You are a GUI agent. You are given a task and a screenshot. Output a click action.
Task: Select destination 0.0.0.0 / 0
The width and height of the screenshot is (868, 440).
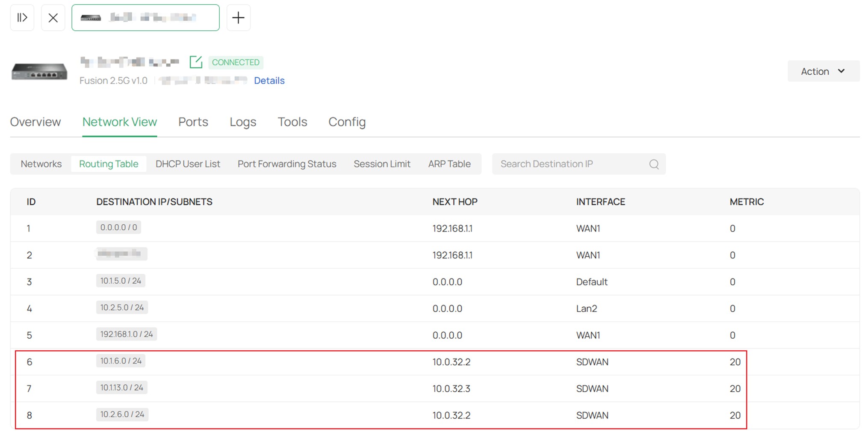118,227
